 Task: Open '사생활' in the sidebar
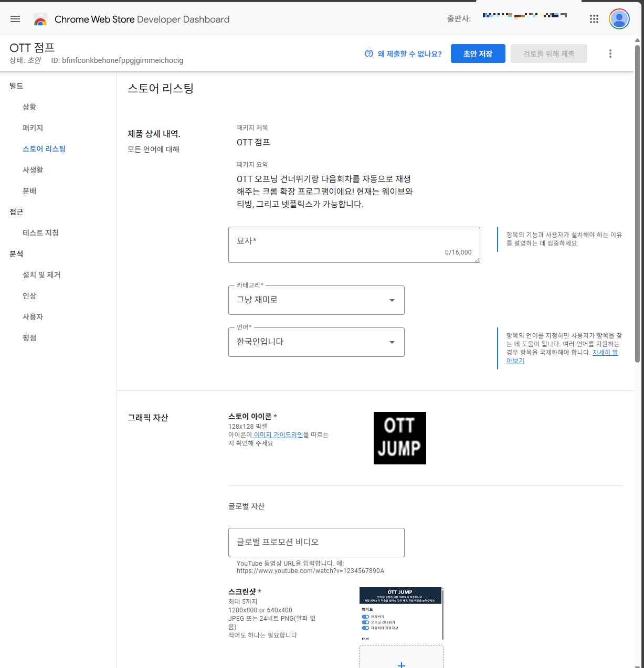point(33,170)
